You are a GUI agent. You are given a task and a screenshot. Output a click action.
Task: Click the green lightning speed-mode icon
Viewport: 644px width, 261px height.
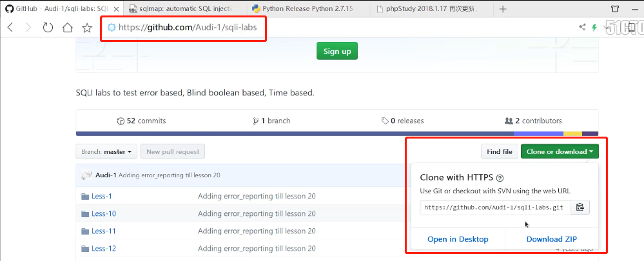pos(594,28)
